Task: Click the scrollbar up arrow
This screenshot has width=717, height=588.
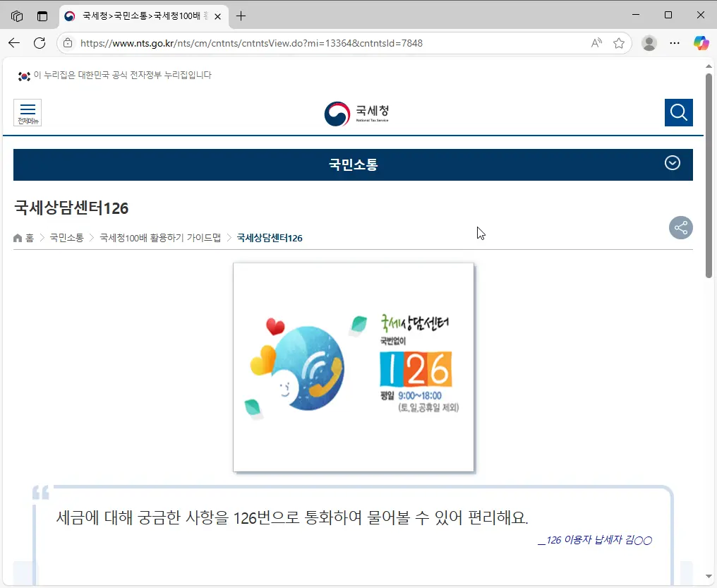Action: (709, 67)
